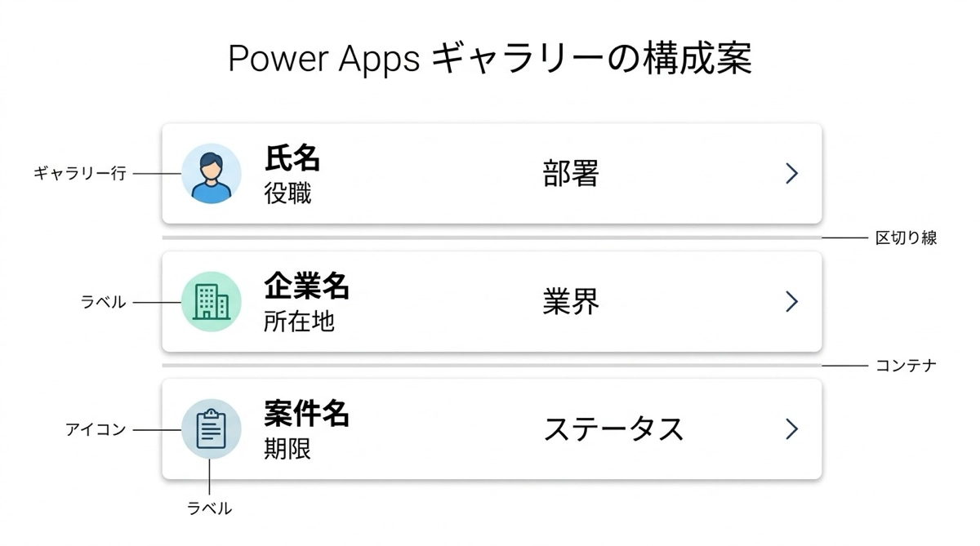Click the Power Apps ギャラリーの構成案 title
The height and width of the screenshot is (546, 980).
489,60
